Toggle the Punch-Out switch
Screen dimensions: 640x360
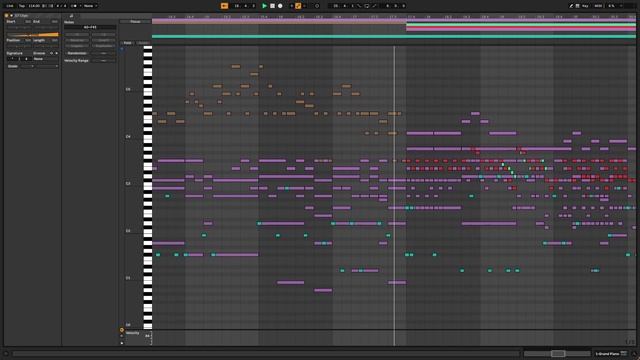click(x=374, y=6)
